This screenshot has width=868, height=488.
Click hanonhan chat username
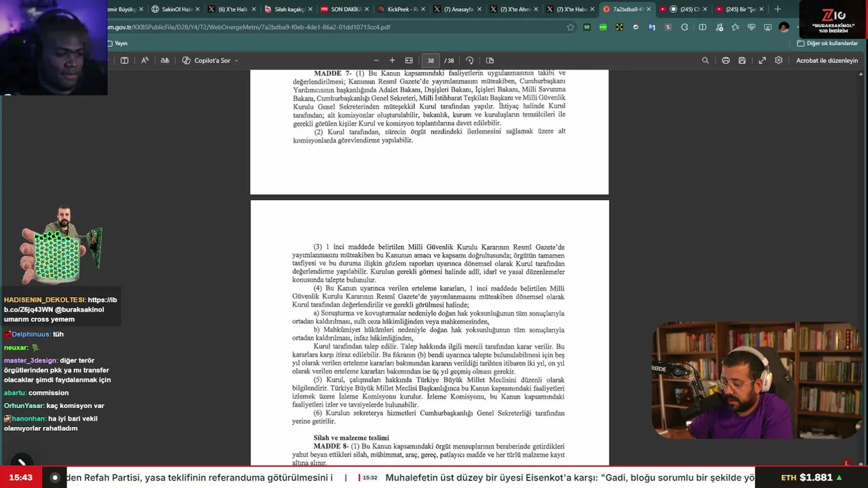pos(28,418)
